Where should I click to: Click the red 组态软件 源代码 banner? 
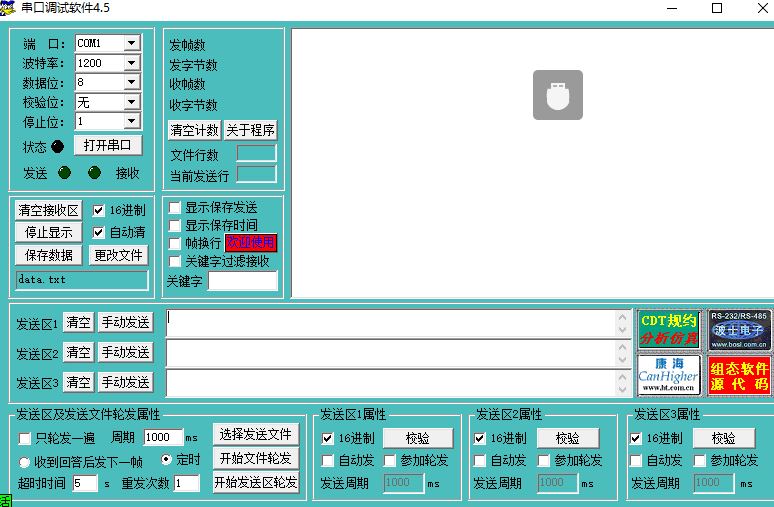coord(739,375)
